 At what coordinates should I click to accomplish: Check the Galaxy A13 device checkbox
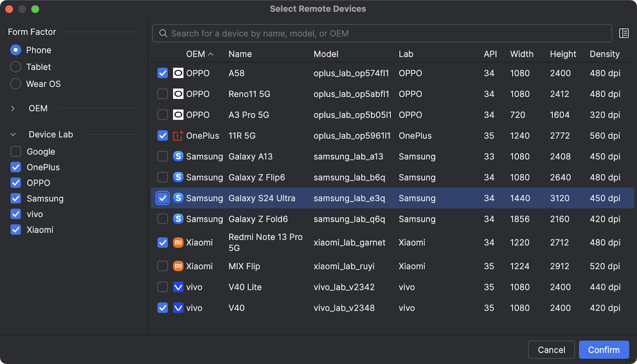pos(162,156)
